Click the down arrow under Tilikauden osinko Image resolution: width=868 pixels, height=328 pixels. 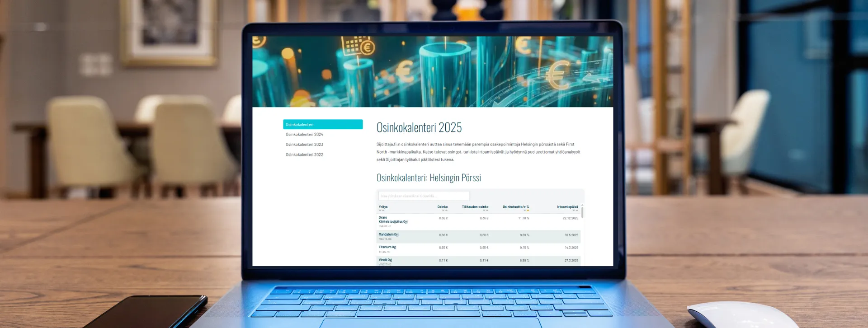point(484,211)
